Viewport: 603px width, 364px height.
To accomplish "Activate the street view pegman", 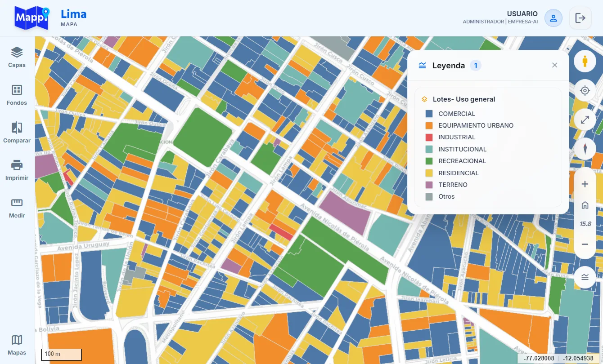I will click(x=585, y=61).
